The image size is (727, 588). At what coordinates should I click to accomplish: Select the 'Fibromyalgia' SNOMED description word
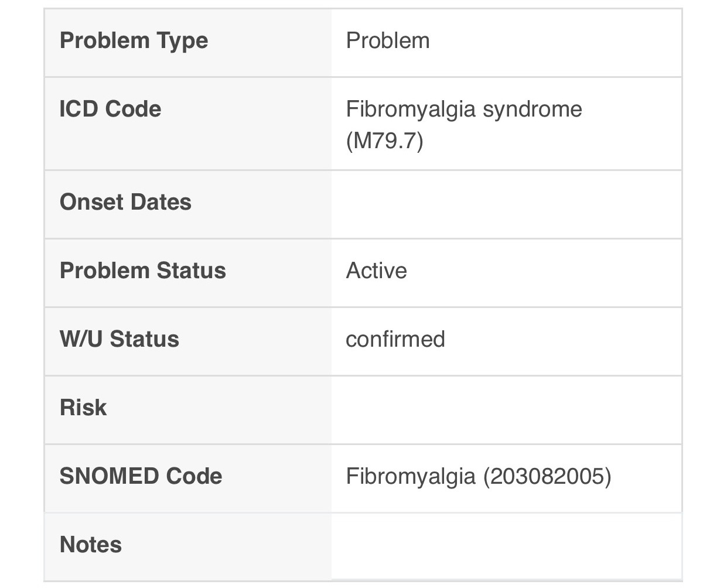410,476
